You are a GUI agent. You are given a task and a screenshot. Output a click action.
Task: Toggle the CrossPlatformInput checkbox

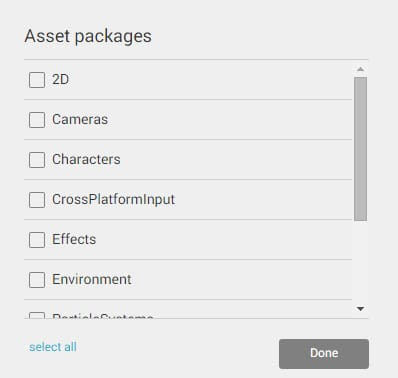(37, 200)
